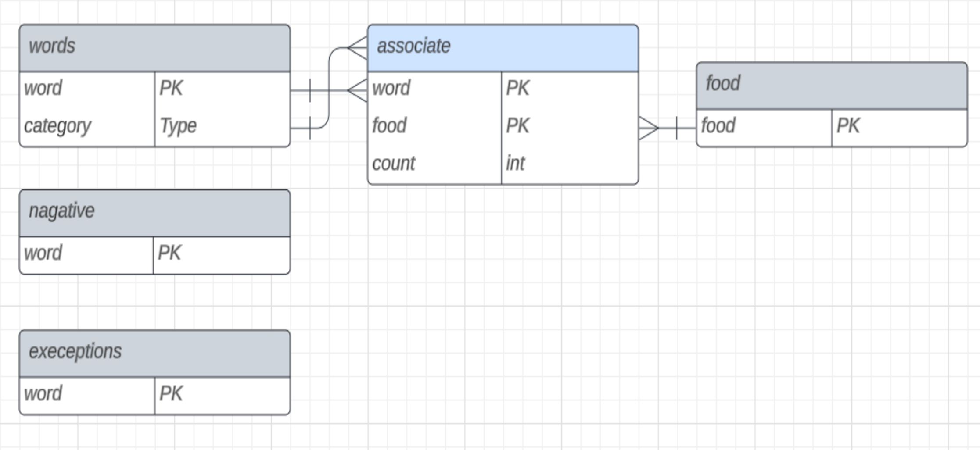Click the PK cell in the food table

click(x=900, y=126)
